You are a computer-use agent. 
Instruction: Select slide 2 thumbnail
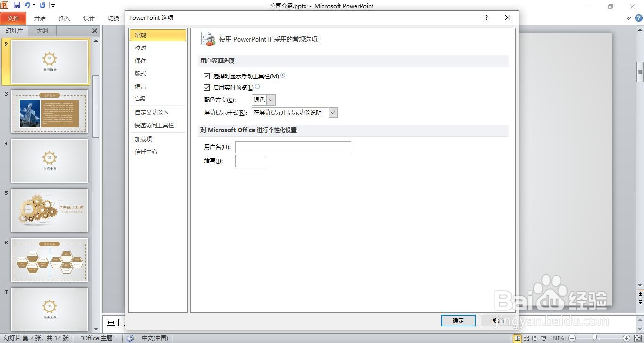pyautogui.click(x=50, y=62)
